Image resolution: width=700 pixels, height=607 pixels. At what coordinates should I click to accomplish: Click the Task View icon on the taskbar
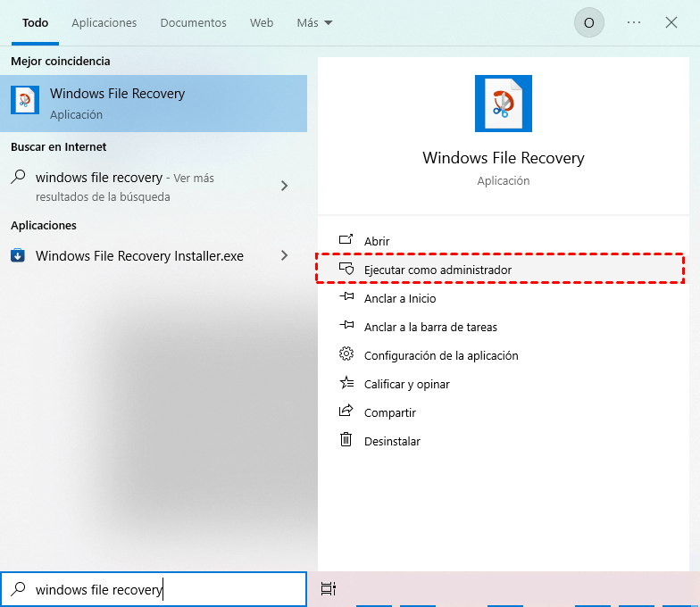coord(329,589)
